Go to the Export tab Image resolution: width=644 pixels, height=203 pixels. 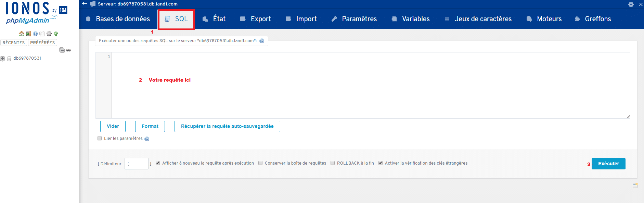click(x=255, y=19)
